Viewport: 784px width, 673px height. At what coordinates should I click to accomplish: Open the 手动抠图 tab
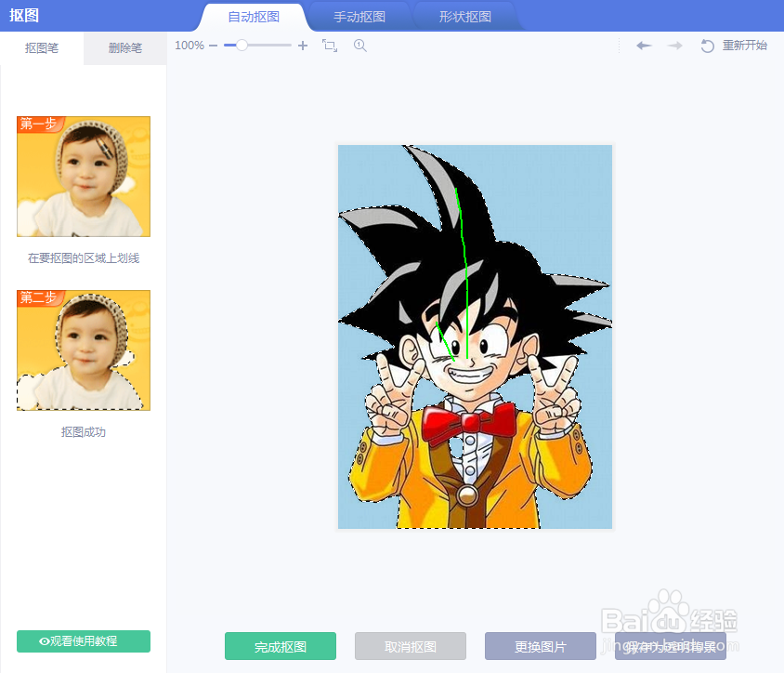[359, 17]
